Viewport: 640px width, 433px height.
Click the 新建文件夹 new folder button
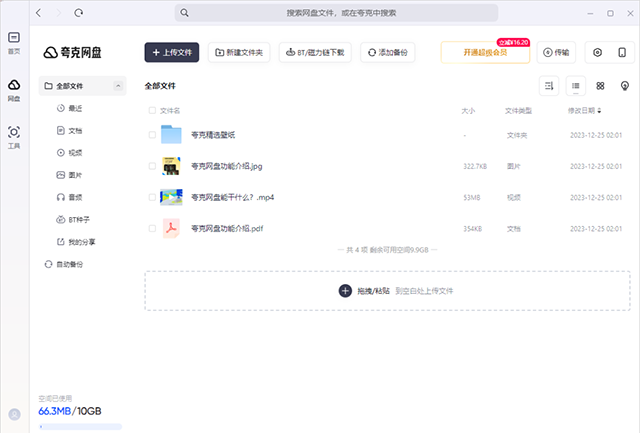coord(239,52)
